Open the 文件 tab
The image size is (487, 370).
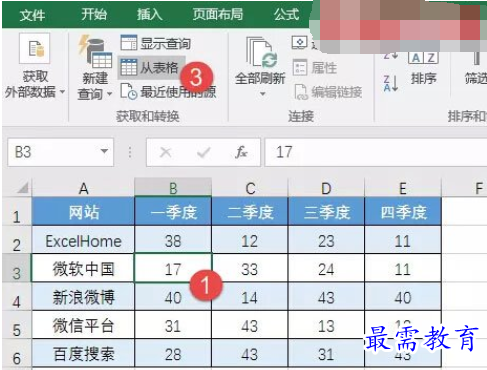pyautogui.click(x=32, y=15)
